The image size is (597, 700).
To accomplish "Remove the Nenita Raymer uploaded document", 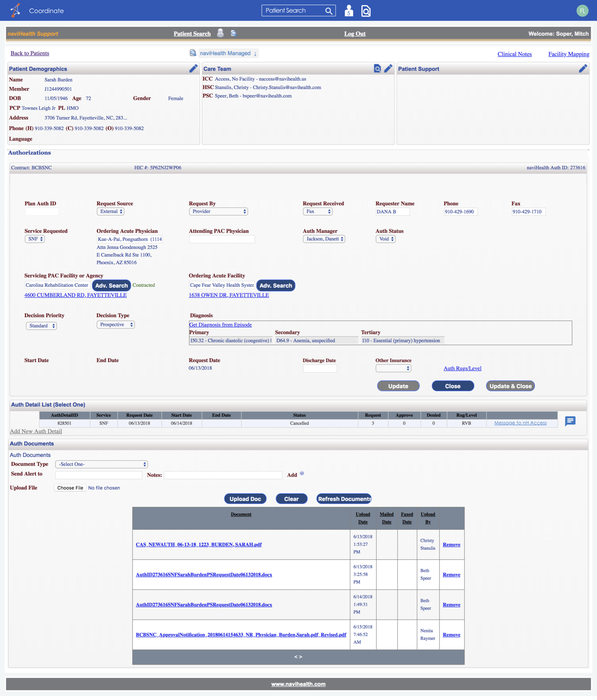I will click(451, 635).
